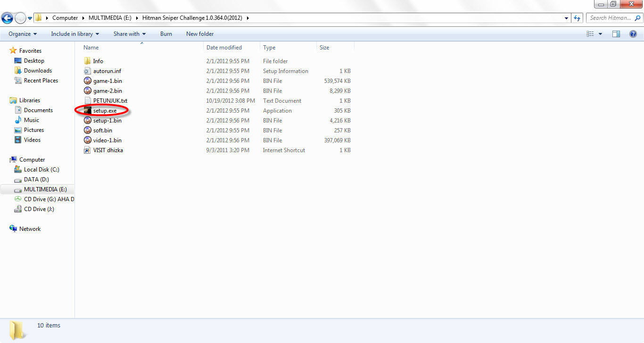Select the PETUNJUK.txt file icon
Image resolution: width=644 pixels, height=343 pixels.
click(87, 101)
